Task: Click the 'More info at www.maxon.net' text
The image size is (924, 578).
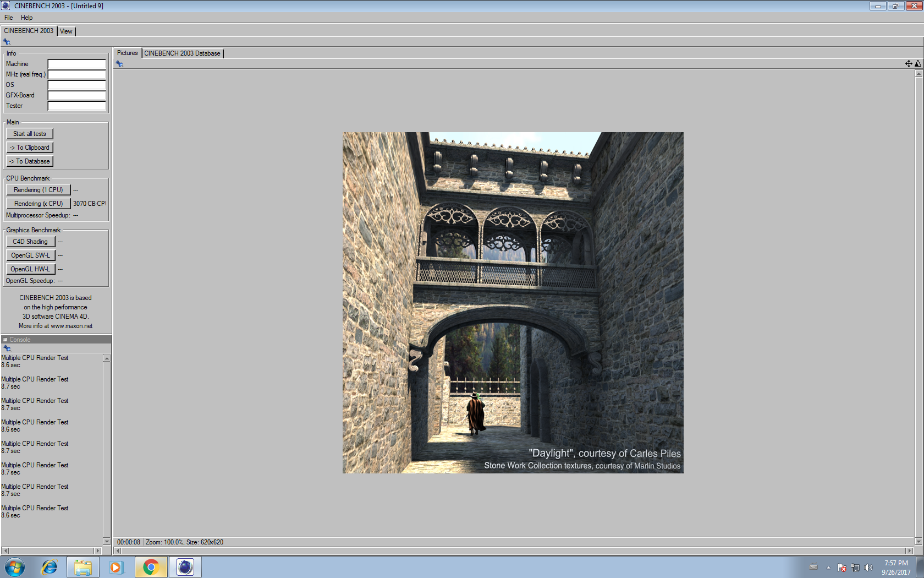Action: (x=56, y=326)
